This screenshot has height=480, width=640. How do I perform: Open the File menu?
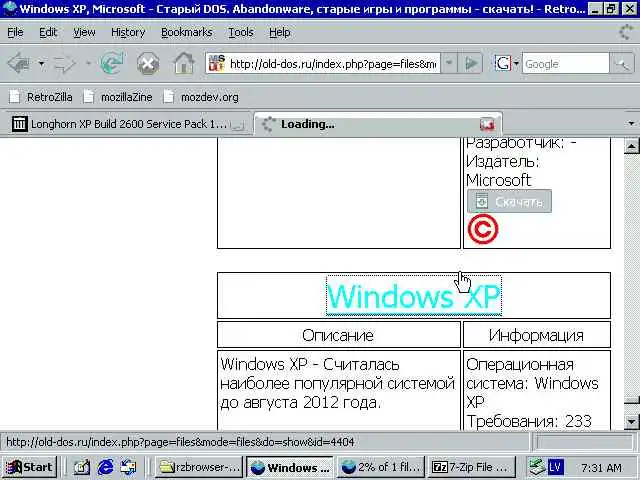tap(16, 32)
